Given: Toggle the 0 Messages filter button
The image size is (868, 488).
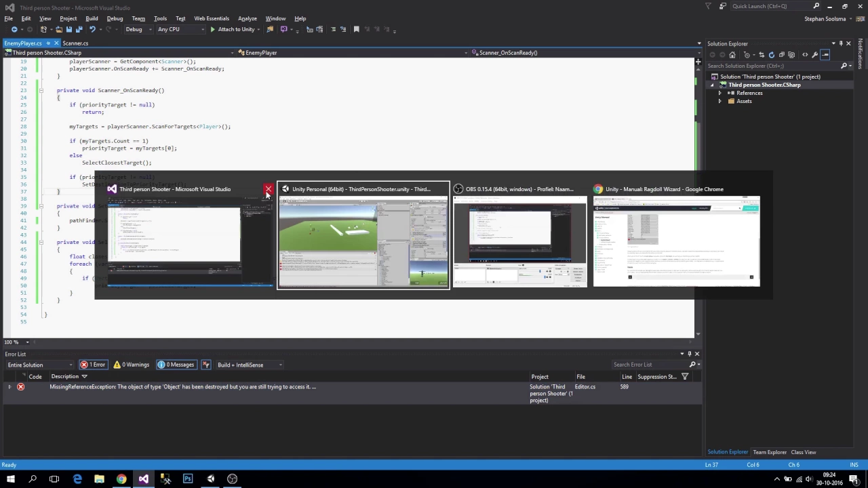Looking at the screenshot, I should click(x=176, y=365).
